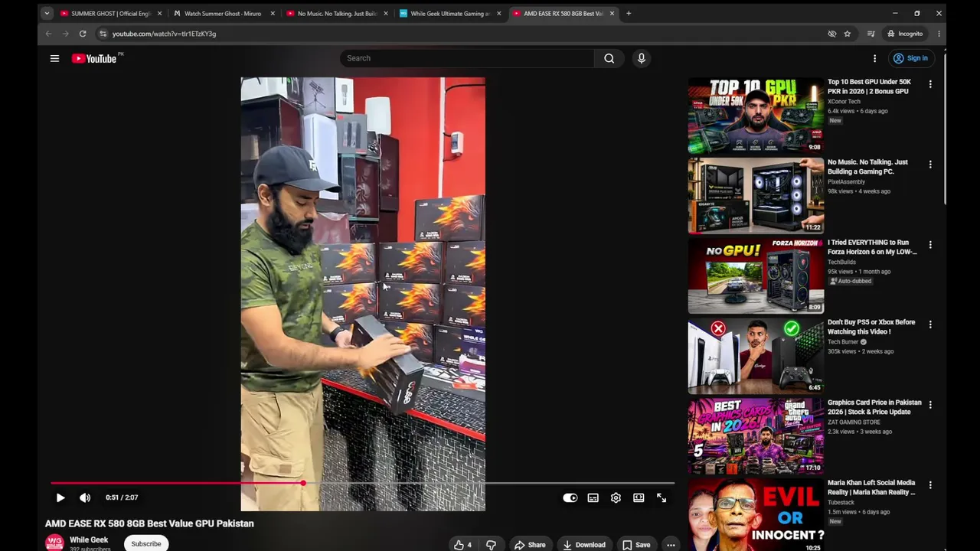This screenshot has width=980, height=551.
Task: Enter full screen mode
Action: coord(661,497)
